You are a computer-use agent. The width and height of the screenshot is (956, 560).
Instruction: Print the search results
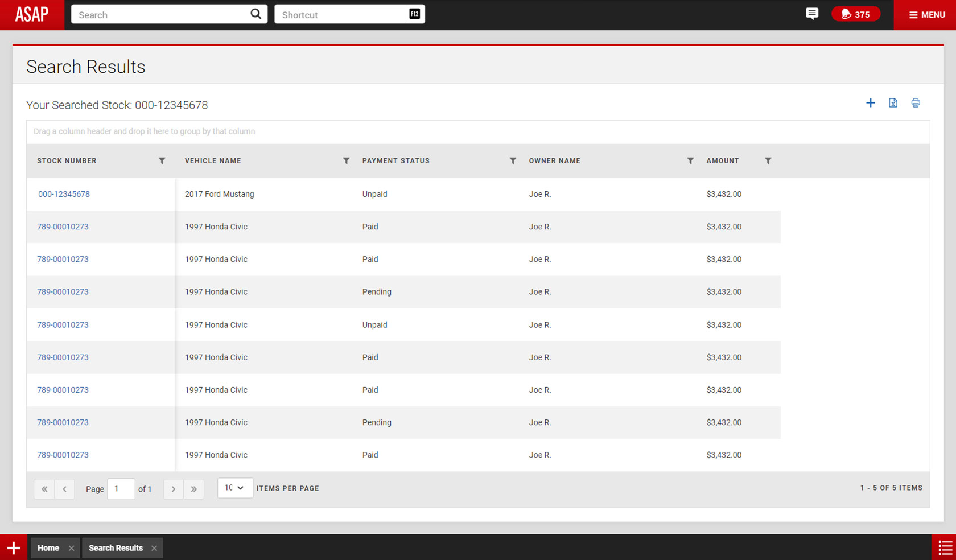915,103
